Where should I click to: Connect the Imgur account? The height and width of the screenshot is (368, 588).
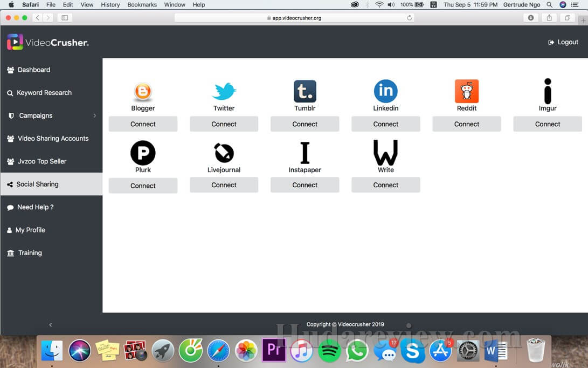pyautogui.click(x=548, y=124)
